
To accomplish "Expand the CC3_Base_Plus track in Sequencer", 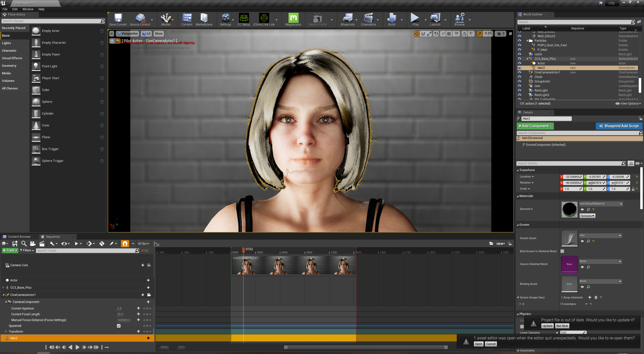I will pos(4,288).
